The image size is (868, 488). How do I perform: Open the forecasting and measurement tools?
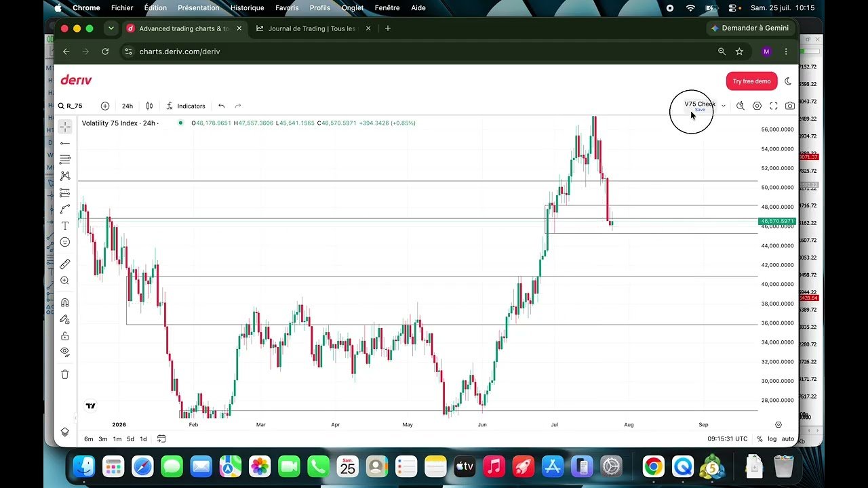coord(65,192)
